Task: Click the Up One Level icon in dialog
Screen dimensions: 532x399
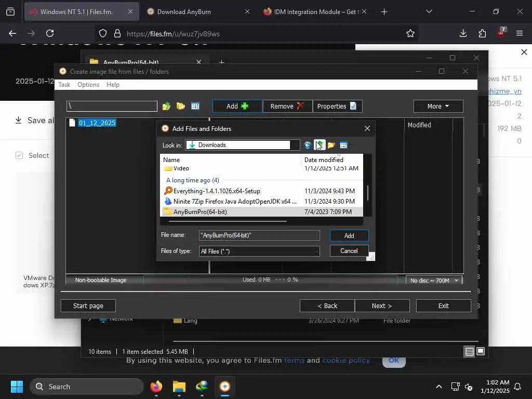Action: pyautogui.click(x=320, y=145)
